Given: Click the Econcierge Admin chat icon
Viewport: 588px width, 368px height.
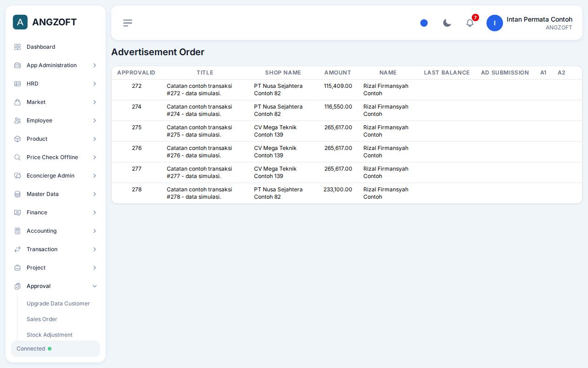Looking at the screenshot, I should click(17, 176).
